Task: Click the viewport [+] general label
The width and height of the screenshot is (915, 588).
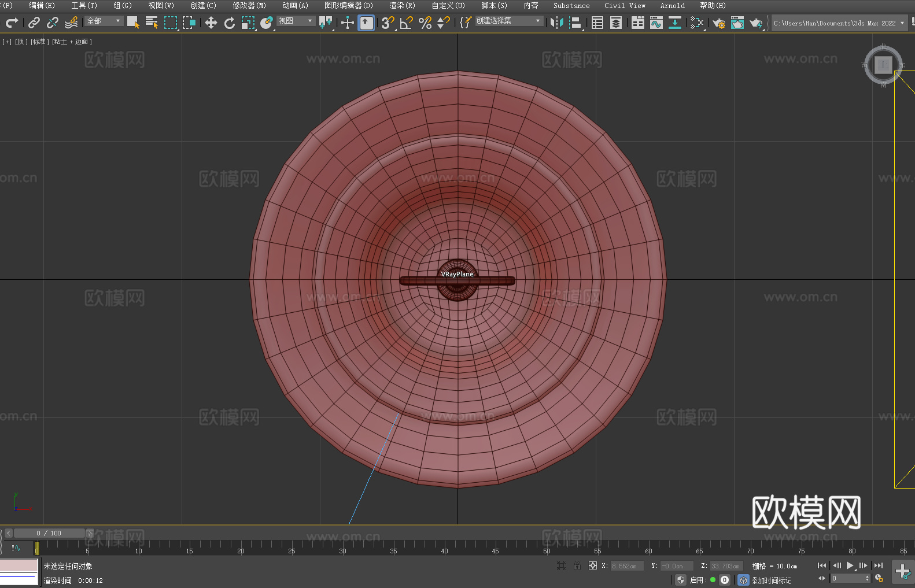Action: tap(7, 42)
